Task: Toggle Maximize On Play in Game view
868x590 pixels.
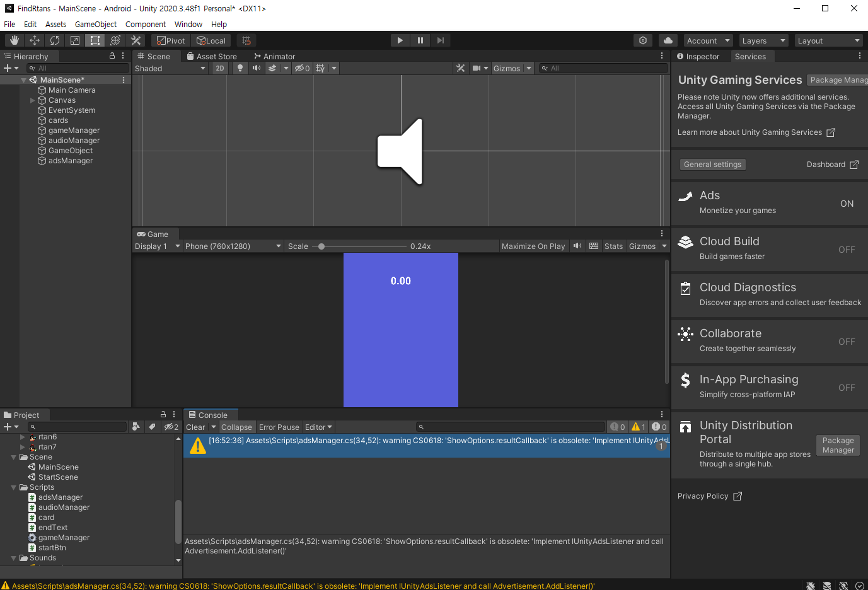Action: click(533, 246)
